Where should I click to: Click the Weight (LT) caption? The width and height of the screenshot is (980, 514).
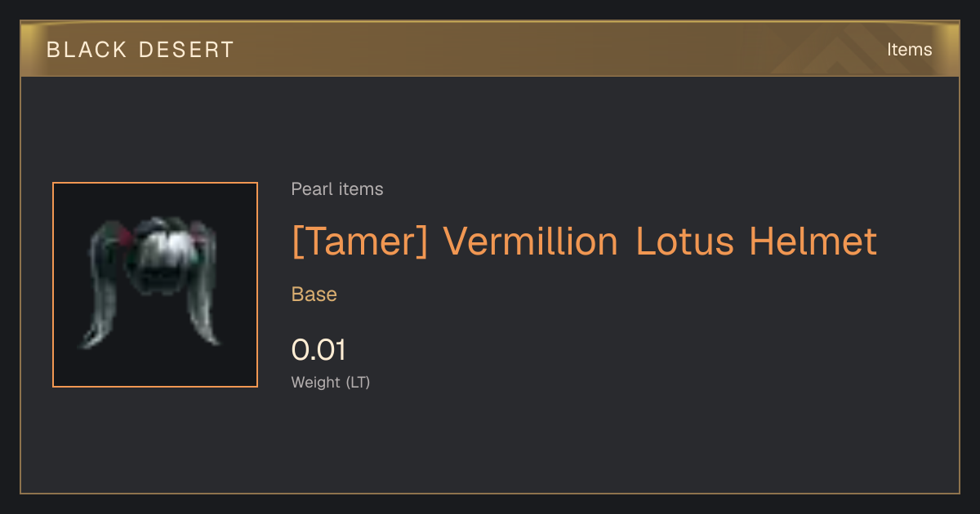pos(331,382)
